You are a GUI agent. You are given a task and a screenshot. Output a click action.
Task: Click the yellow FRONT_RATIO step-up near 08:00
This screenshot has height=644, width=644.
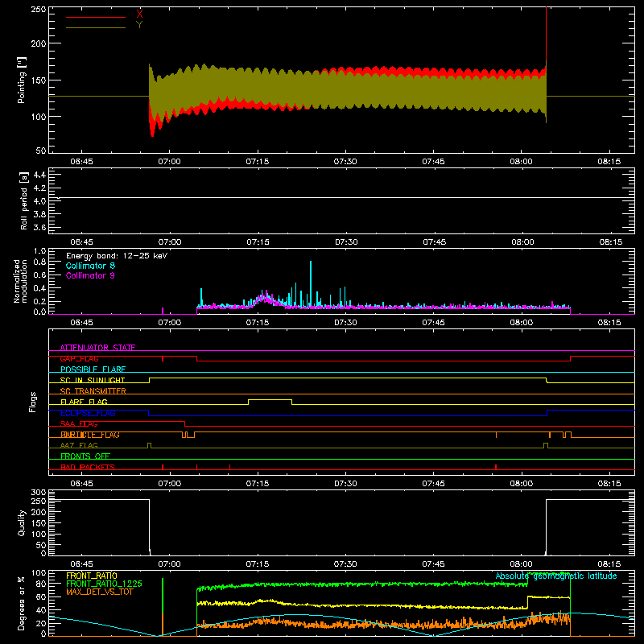pyautogui.click(x=527, y=602)
